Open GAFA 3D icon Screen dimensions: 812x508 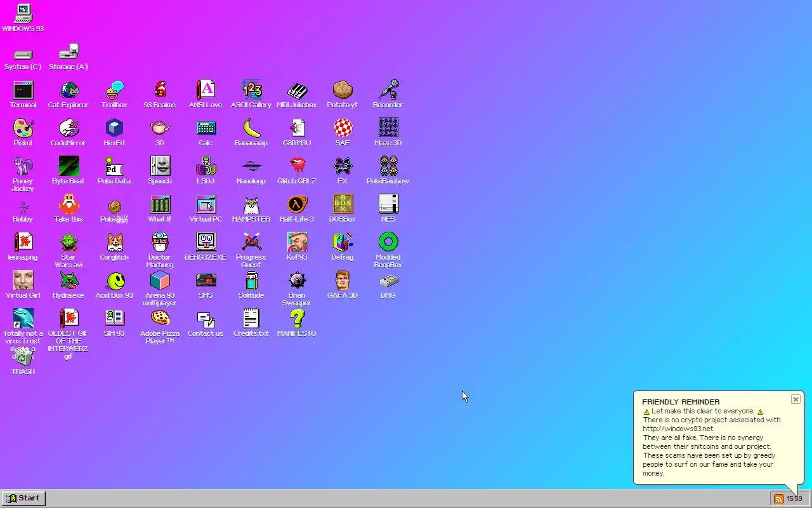343,281
